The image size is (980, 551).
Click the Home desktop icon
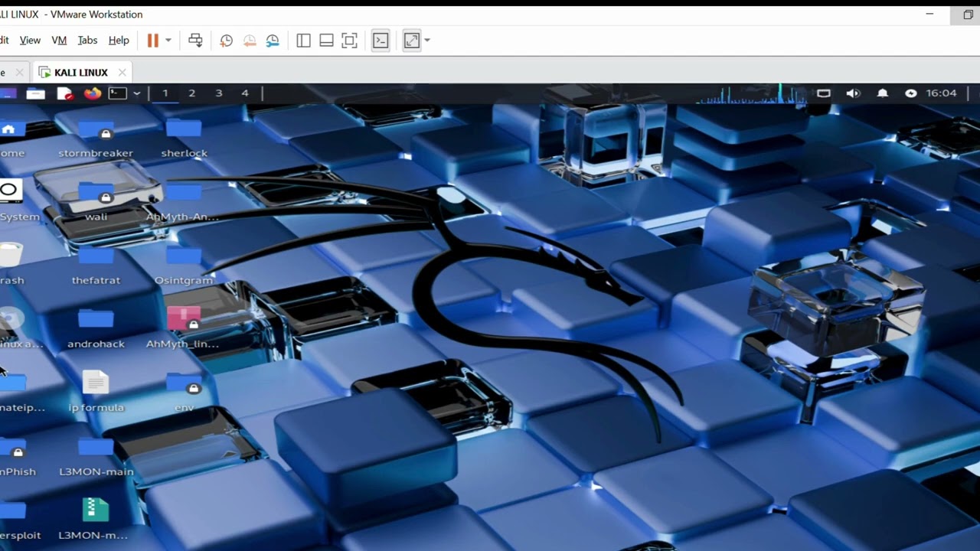pos(11,138)
